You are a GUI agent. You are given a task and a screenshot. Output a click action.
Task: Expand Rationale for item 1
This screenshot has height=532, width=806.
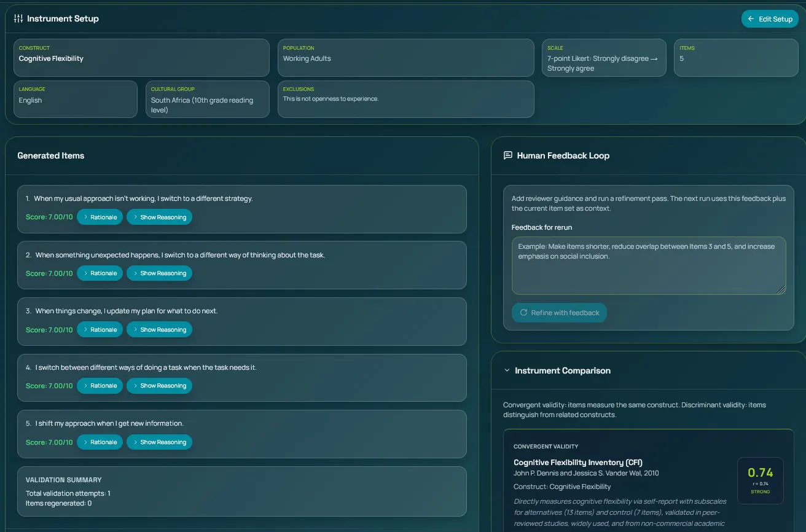click(100, 217)
